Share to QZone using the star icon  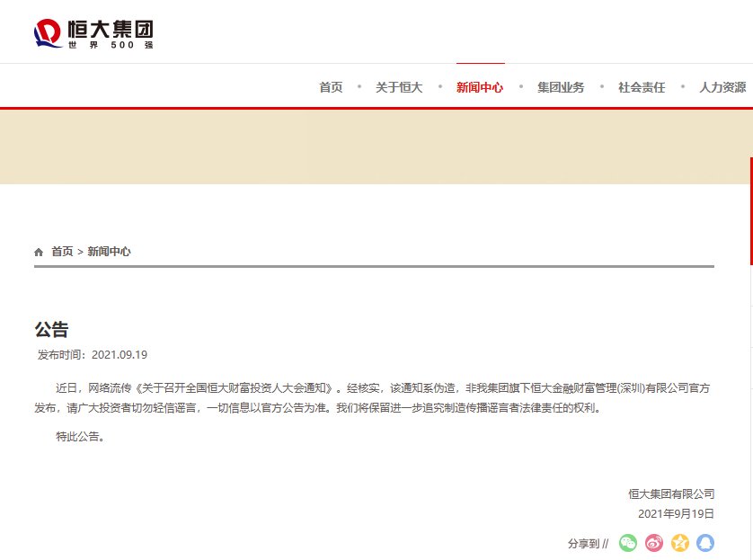(679, 543)
